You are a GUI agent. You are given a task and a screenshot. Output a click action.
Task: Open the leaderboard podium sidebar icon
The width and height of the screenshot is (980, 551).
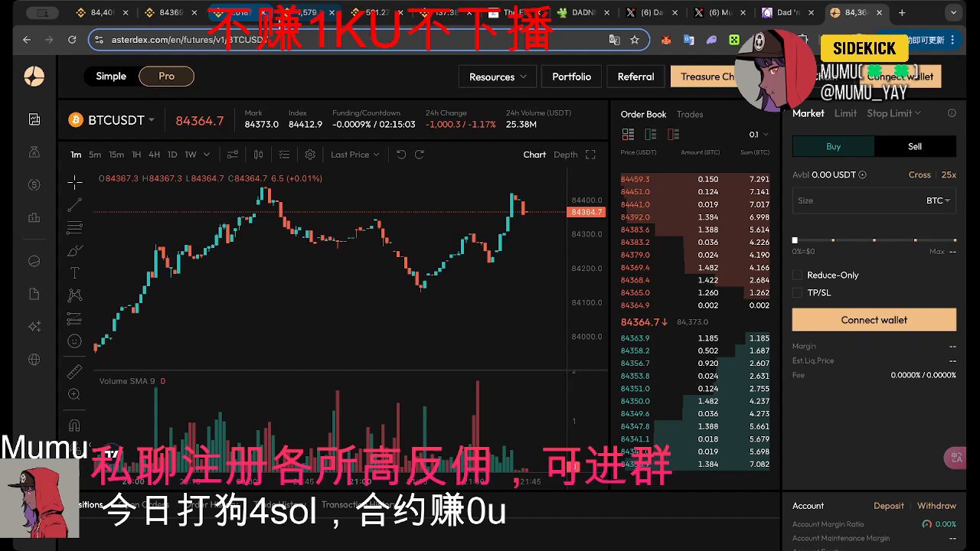[x=34, y=217]
